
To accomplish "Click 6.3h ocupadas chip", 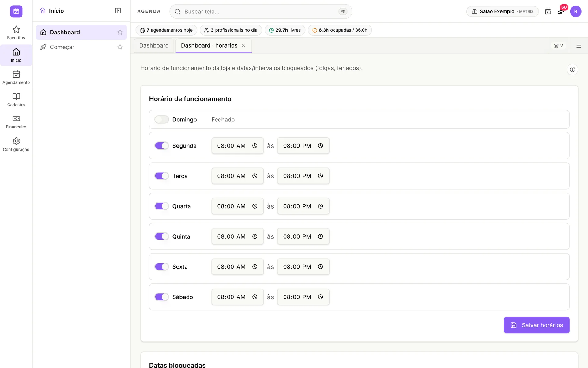I will (340, 30).
